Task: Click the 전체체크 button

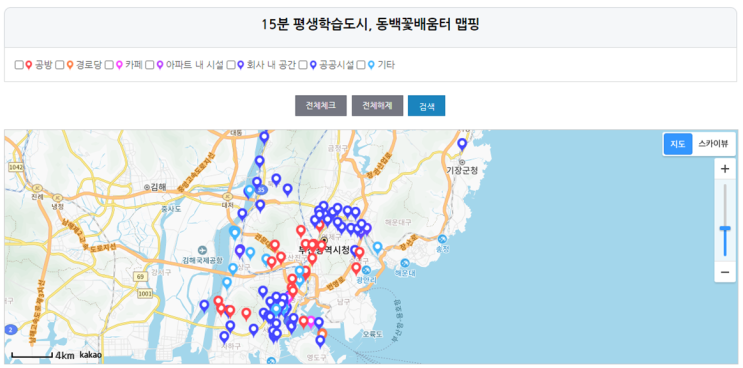Action: [321, 106]
